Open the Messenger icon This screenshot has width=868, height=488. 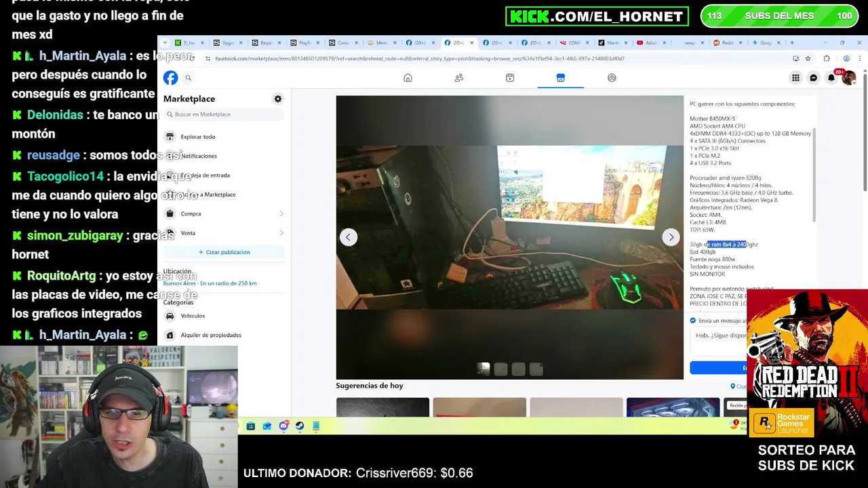(x=814, y=78)
